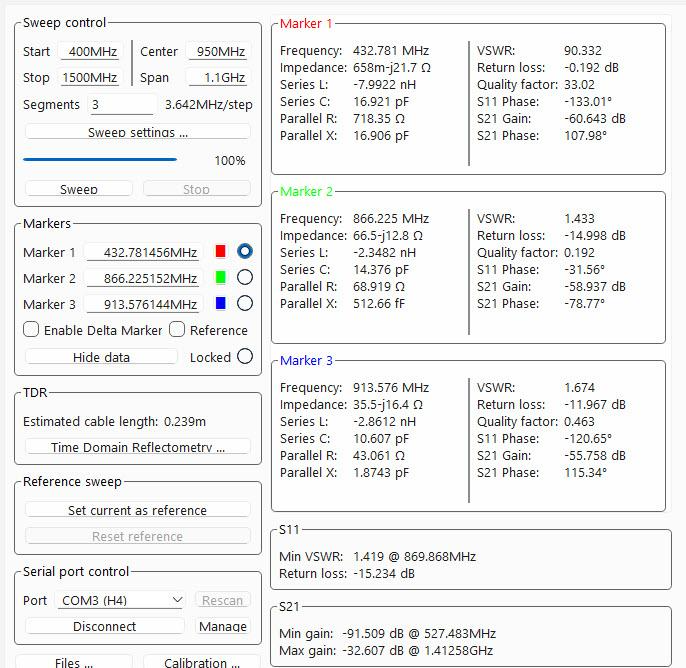Click the red Marker 1 panel title
686x668 pixels.
coord(306,24)
